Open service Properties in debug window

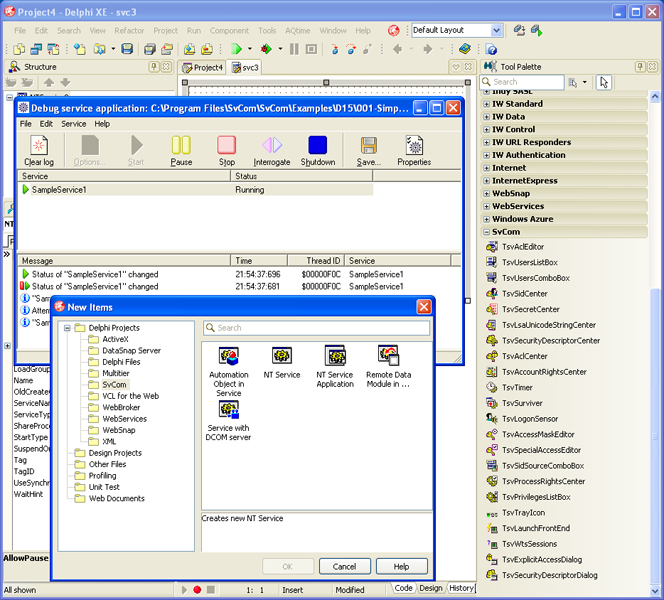pos(414,151)
